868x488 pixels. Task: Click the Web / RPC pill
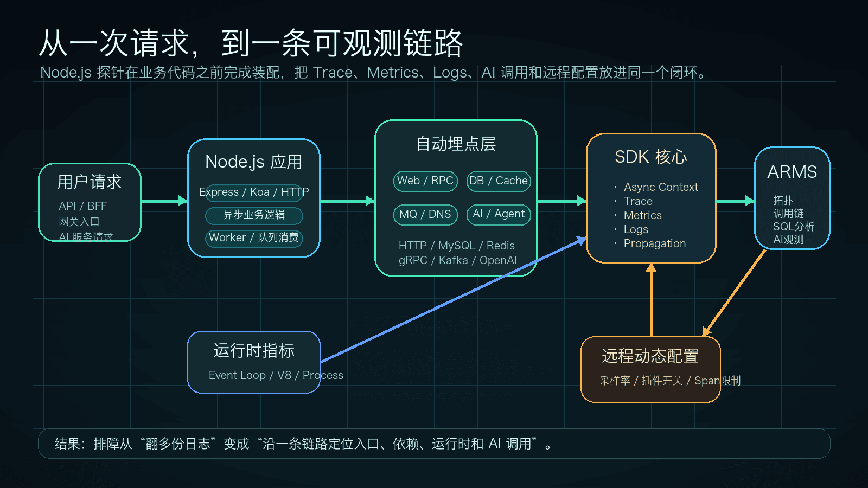(425, 181)
